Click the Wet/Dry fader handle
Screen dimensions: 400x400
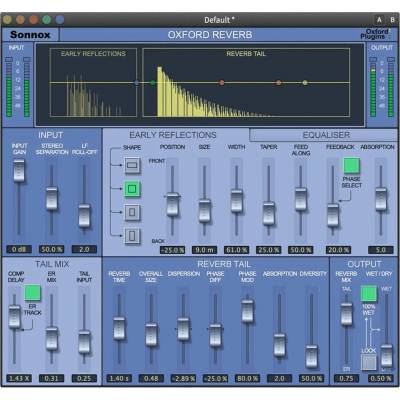(x=387, y=356)
